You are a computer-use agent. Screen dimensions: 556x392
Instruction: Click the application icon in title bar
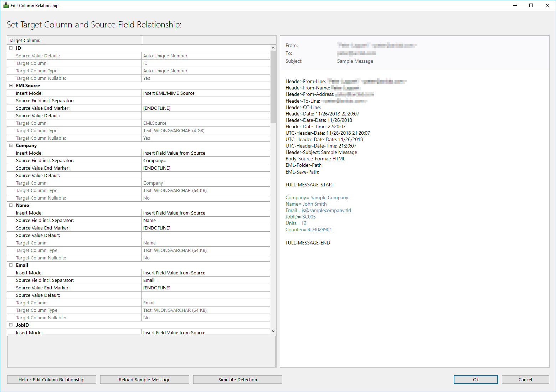(x=6, y=6)
